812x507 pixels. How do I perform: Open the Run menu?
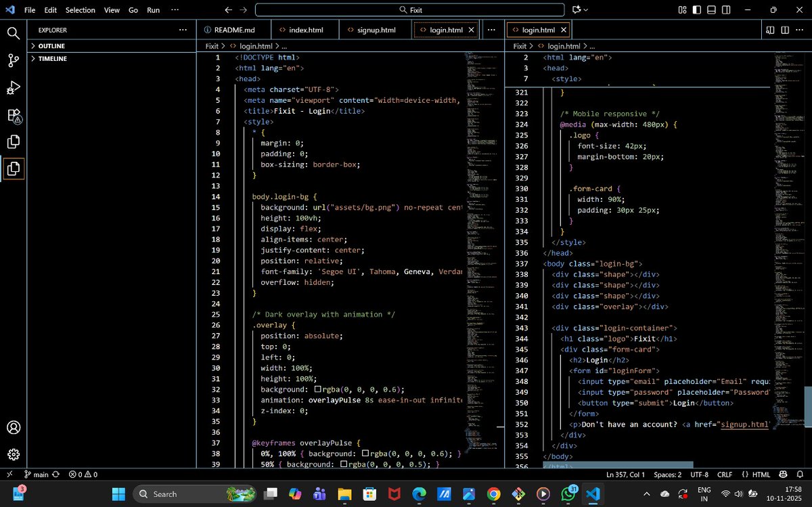(154, 10)
